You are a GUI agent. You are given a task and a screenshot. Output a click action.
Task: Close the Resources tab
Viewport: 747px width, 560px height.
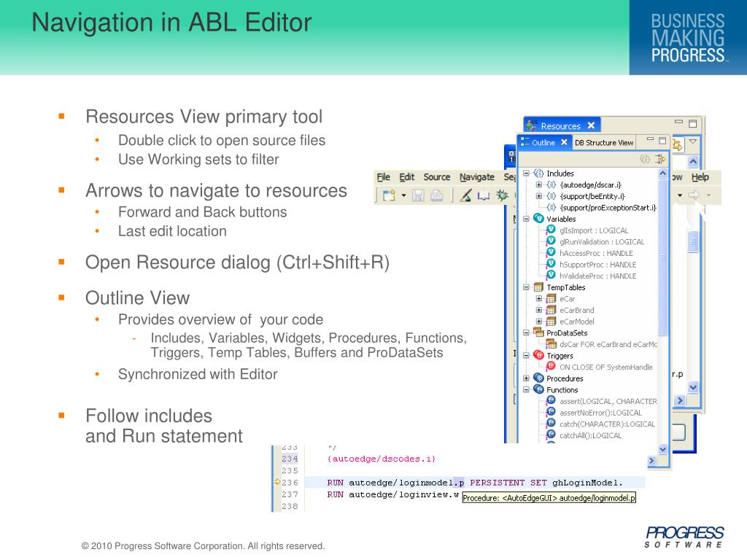[591, 125]
